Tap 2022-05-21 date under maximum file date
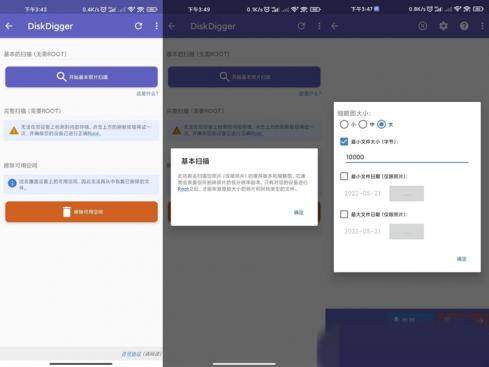The image size is (489, 367). coord(362,231)
